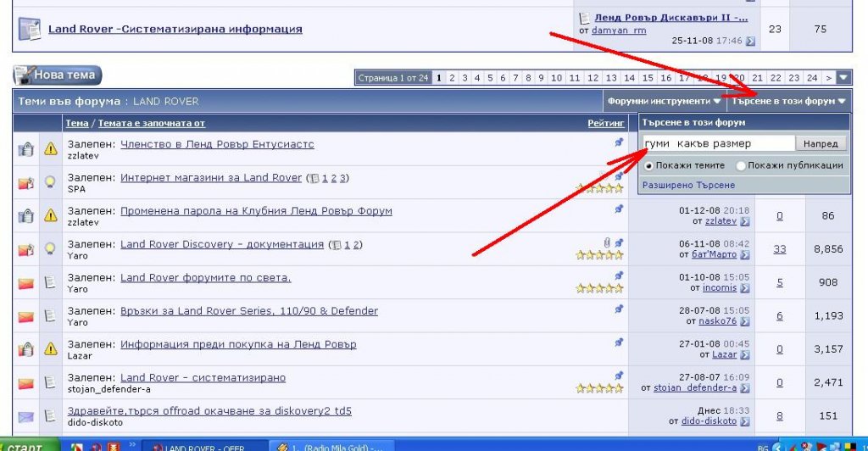Open Информация преди покупка на Ленд Ровър
Viewport: 868px width, 451px height.
pos(238,344)
